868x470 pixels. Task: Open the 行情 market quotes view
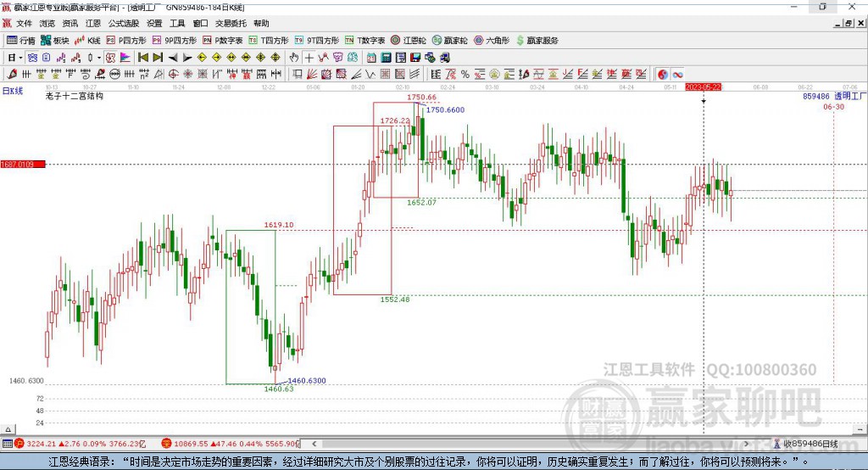(21, 41)
